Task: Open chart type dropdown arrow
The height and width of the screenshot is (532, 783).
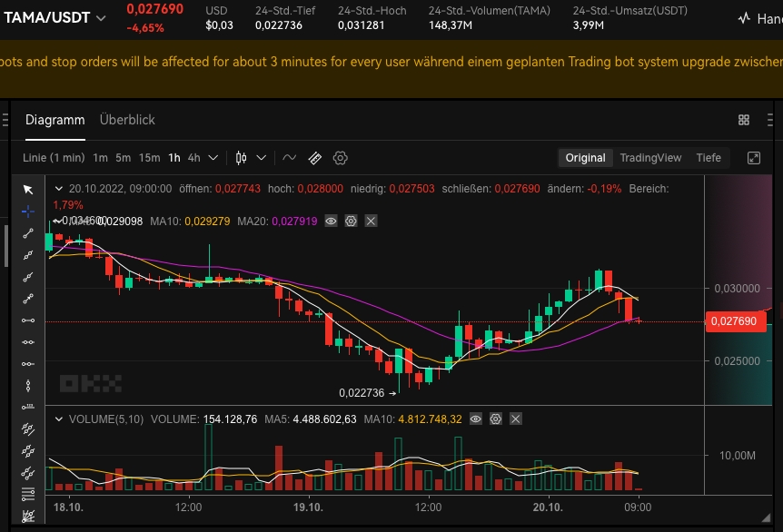Action: [262, 158]
